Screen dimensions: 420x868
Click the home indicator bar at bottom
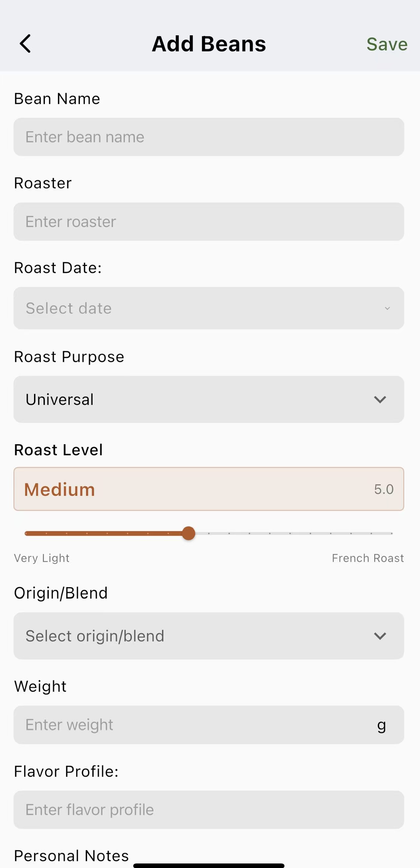pos(209,865)
